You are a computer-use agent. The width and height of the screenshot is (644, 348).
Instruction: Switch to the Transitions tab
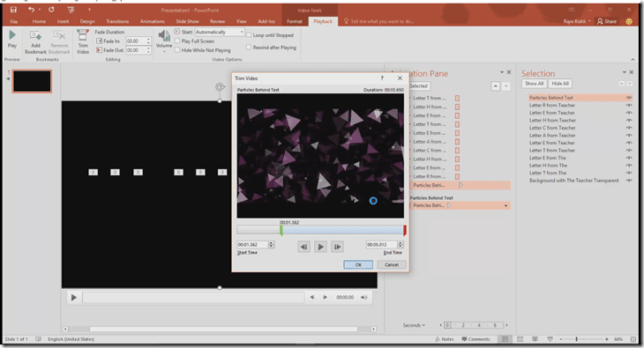[117, 21]
